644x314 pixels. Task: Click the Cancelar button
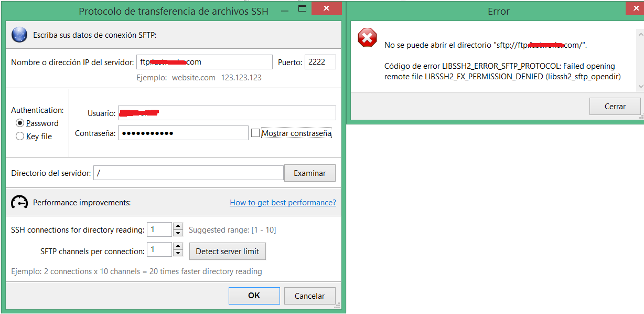tap(310, 296)
